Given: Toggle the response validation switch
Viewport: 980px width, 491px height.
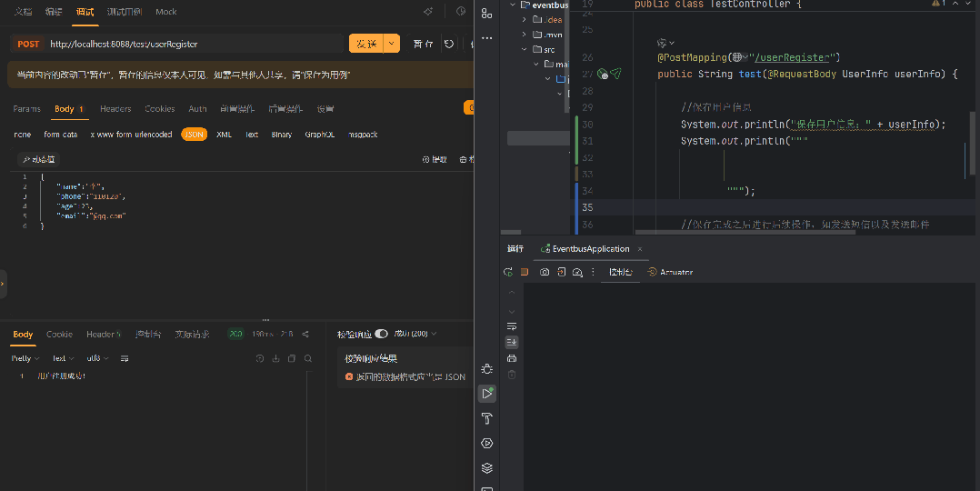Looking at the screenshot, I should (x=381, y=334).
